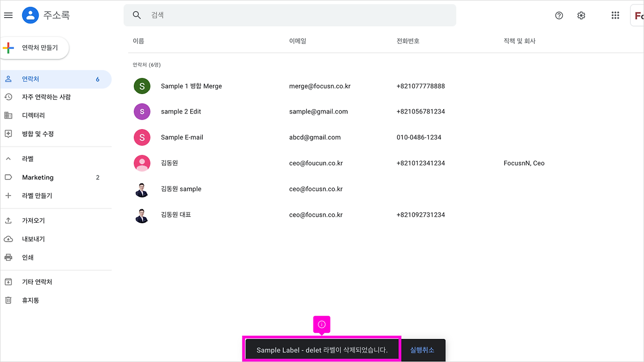Select the 가져오기 import icon
644x362 pixels.
click(x=9, y=220)
